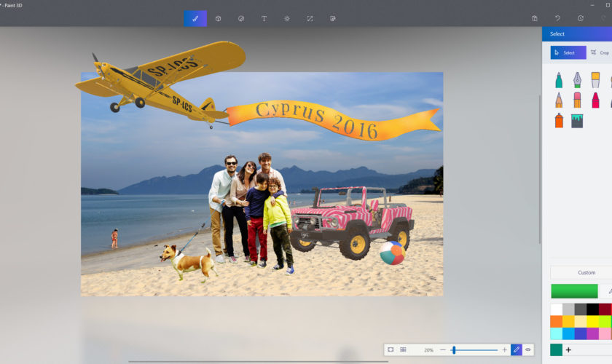Activate the Brushes tab
Screen dimensions: 612x364
click(195, 18)
